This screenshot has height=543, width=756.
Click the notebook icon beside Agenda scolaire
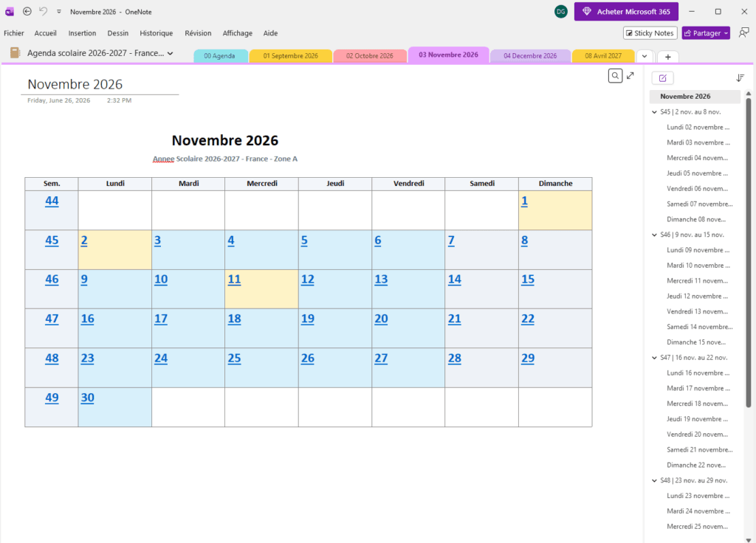pos(15,53)
